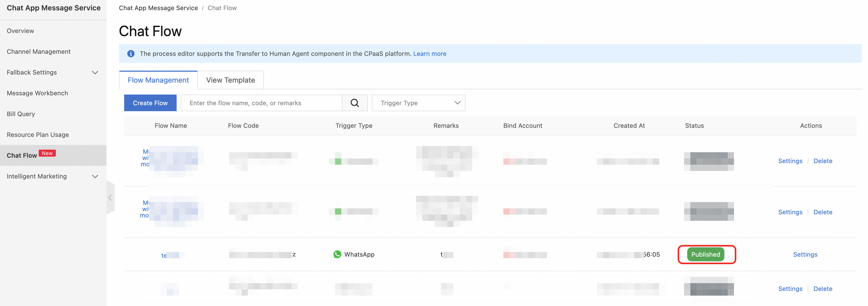This screenshot has width=868, height=306.
Task: Open the Trigger Type dropdown
Action: [x=418, y=103]
